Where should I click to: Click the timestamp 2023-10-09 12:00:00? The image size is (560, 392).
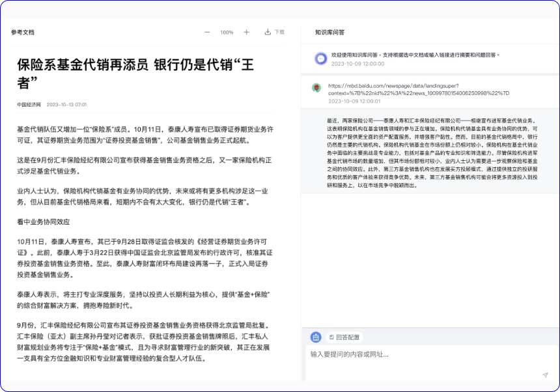[358, 64]
